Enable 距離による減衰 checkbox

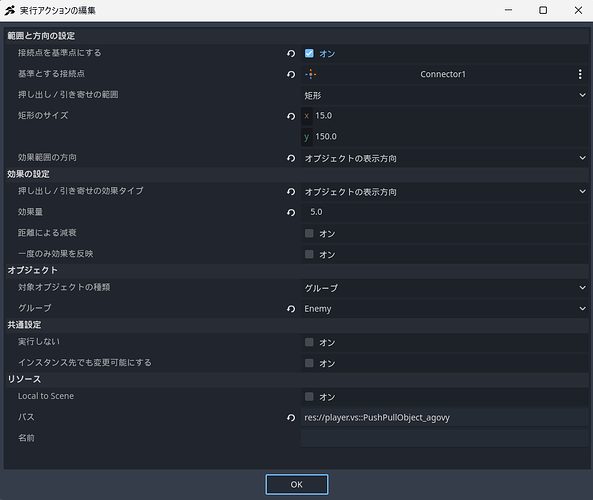click(x=309, y=233)
